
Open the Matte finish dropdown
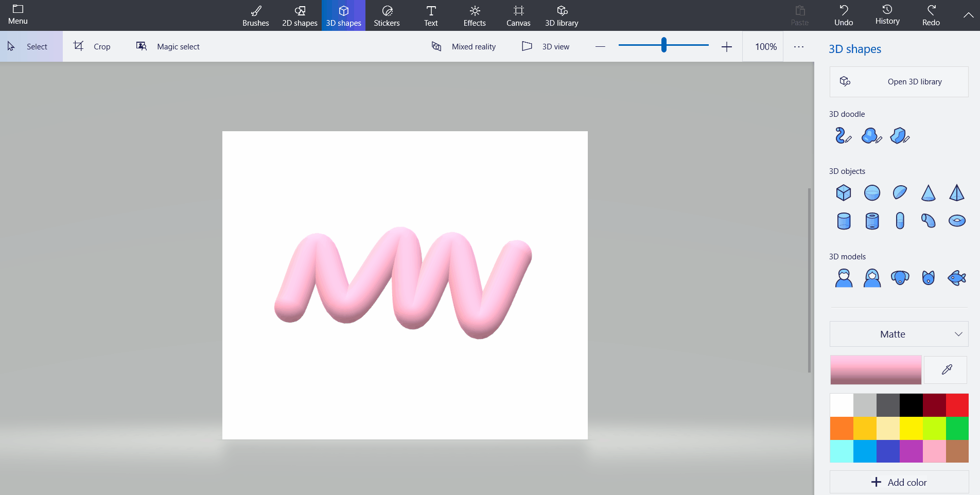point(899,334)
